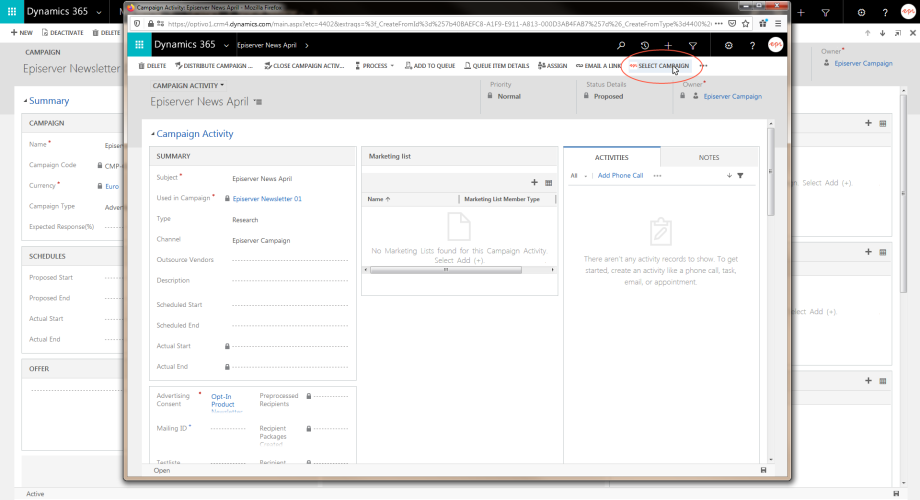This screenshot has height=500, width=920.
Task: Click the Firefox address bar URL
Action: [439, 24]
